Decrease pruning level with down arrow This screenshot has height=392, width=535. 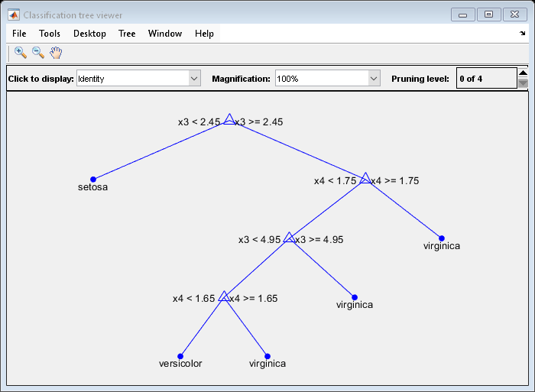click(523, 84)
